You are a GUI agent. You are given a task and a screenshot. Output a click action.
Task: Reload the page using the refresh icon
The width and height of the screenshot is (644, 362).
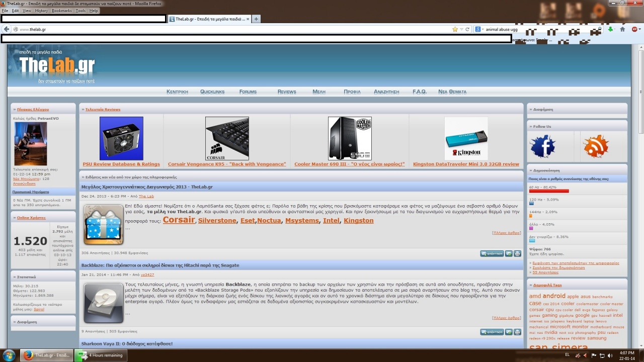click(467, 29)
